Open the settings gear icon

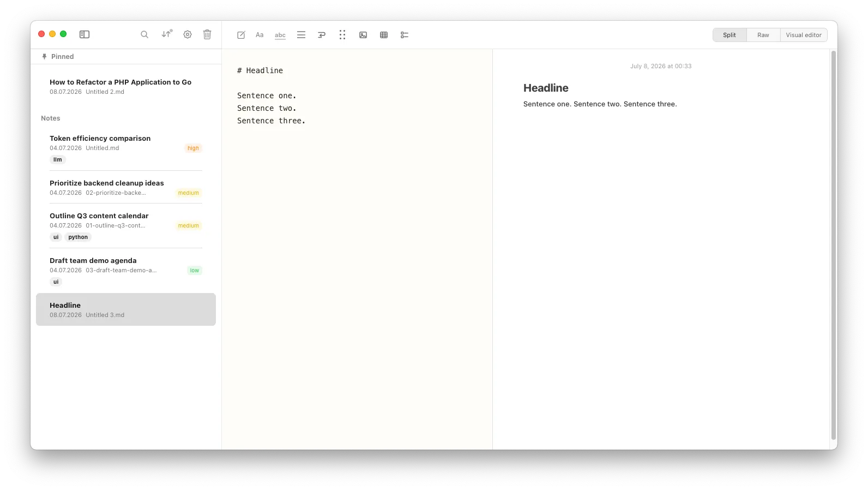click(x=188, y=34)
